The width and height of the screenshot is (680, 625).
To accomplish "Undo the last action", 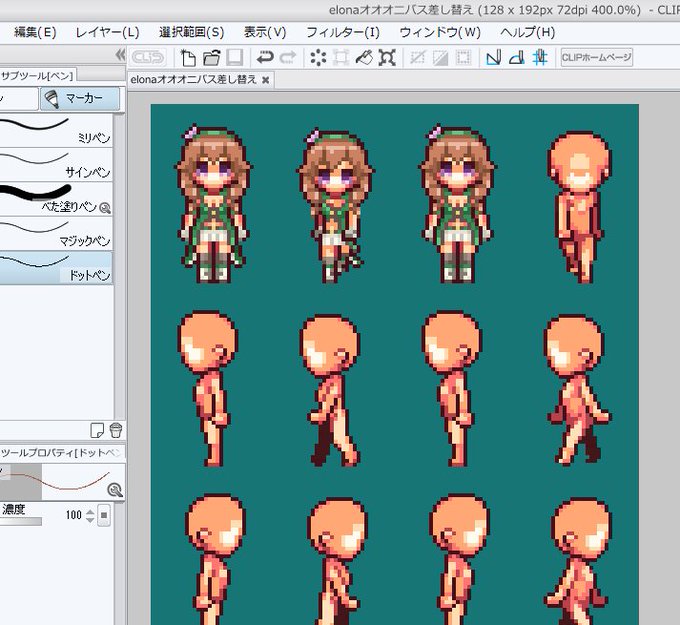I will click(265, 57).
